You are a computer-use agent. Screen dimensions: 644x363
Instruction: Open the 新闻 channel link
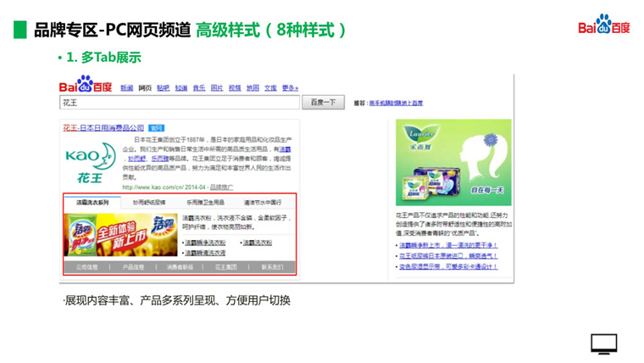pyautogui.click(x=126, y=88)
